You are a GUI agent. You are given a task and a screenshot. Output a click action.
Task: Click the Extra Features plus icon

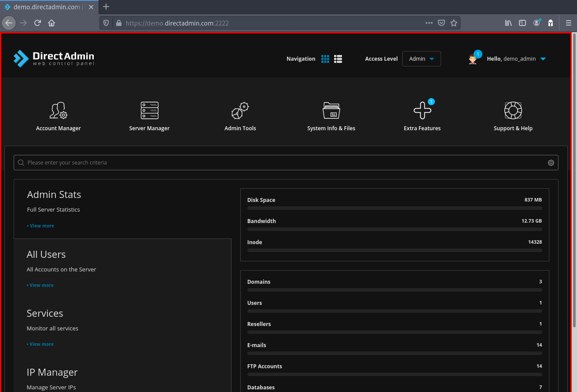pos(422,110)
